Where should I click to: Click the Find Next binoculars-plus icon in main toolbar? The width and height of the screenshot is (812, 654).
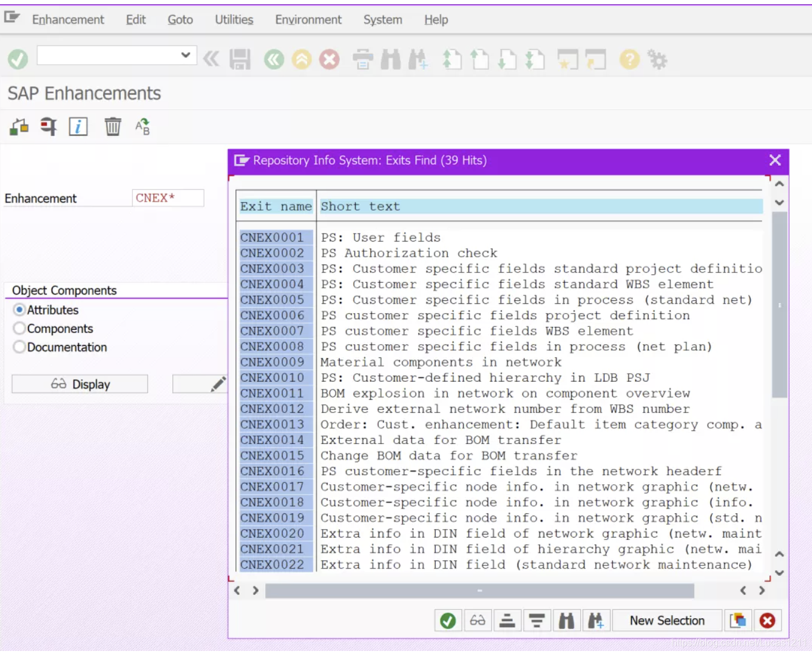(418, 59)
